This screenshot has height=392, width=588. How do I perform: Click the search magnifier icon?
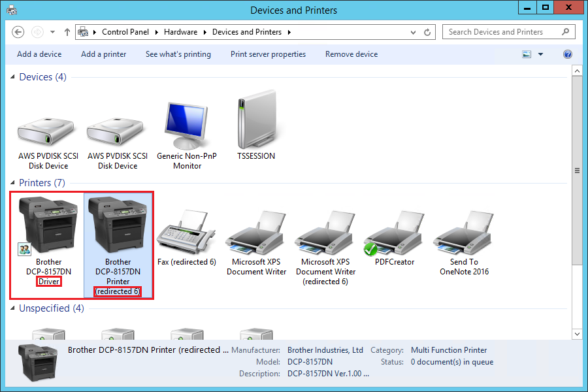(566, 32)
